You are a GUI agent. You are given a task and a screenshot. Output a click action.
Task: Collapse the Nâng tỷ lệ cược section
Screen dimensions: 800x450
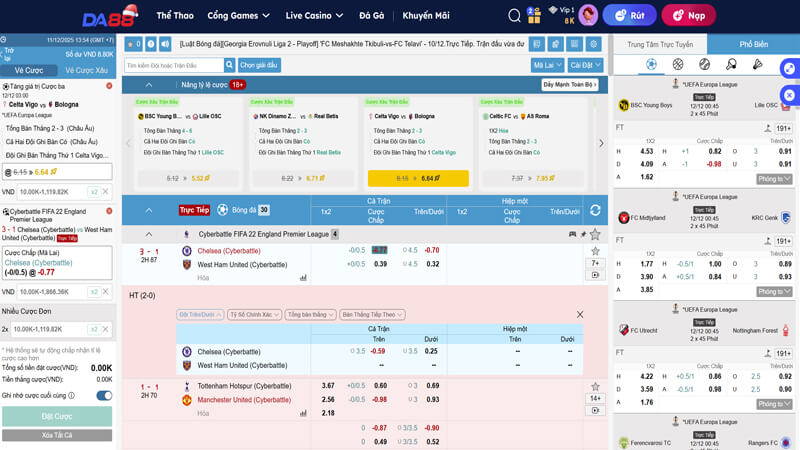(x=148, y=85)
